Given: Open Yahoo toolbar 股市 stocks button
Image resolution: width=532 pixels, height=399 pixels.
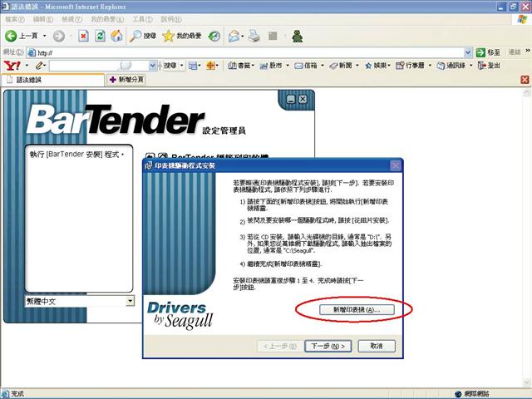Looking at the screenshot, I should click(271, 66).
